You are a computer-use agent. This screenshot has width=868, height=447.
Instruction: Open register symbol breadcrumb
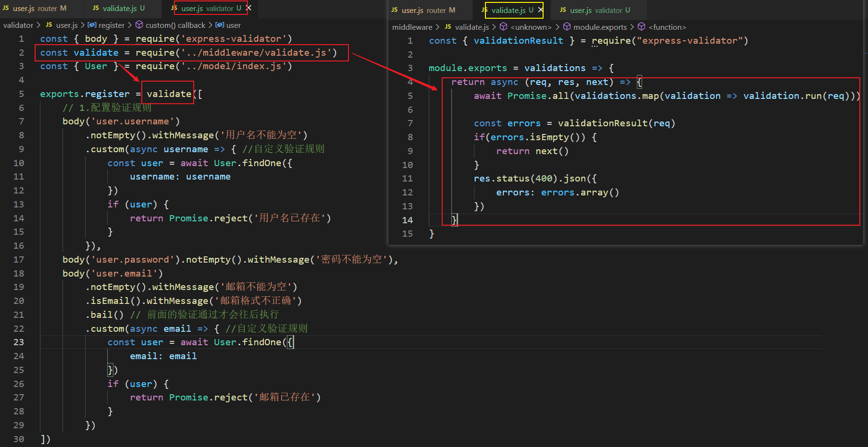(x=112, y=25)
